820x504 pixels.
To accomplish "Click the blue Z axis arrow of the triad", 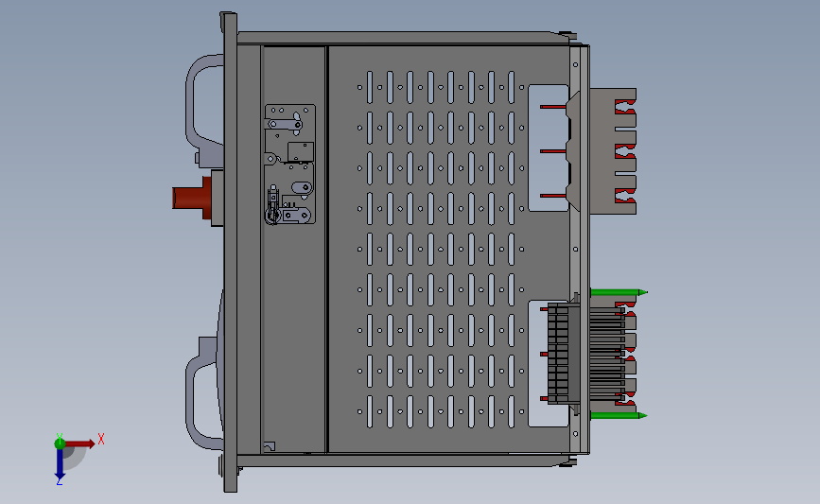I will 60,463.
